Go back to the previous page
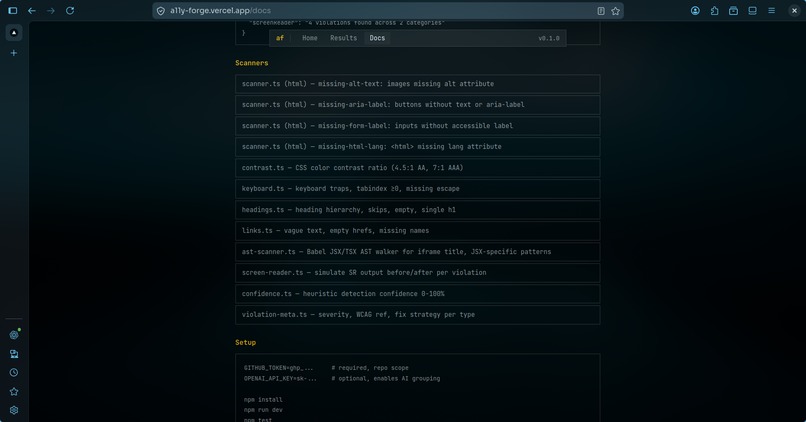This screenshot has width=806, height=422. (32, 10)
